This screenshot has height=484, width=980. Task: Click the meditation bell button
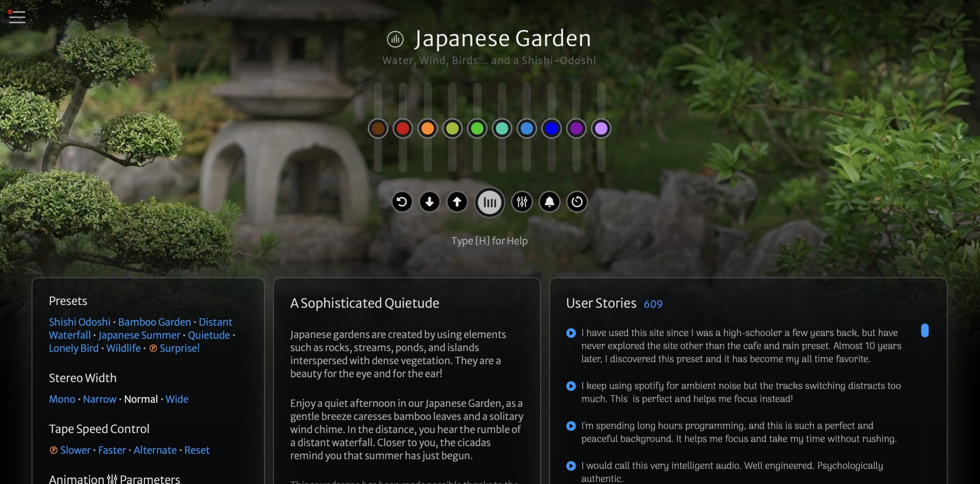[549, 202]
